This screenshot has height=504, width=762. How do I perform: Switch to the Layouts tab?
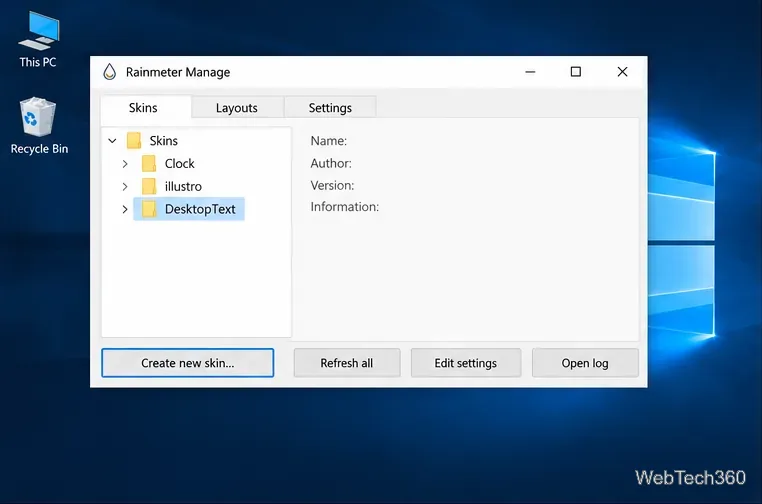point(237,107)
